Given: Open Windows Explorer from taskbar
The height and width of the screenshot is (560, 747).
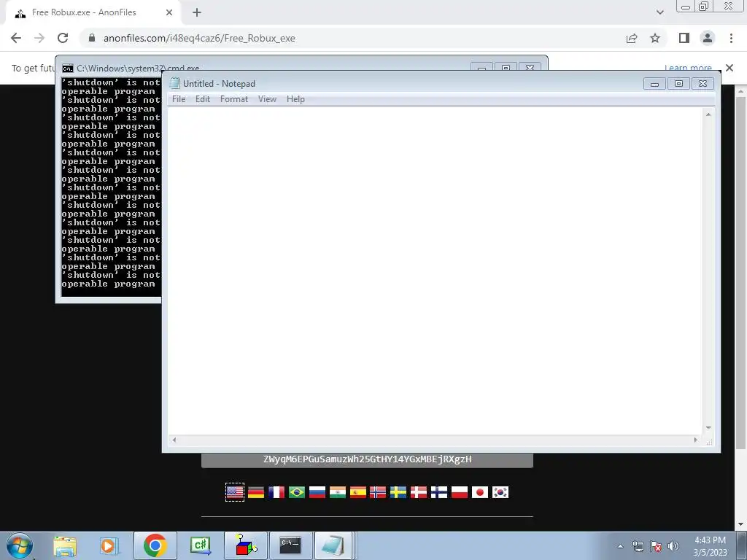Looking at the screenshot, I should 65,545.
